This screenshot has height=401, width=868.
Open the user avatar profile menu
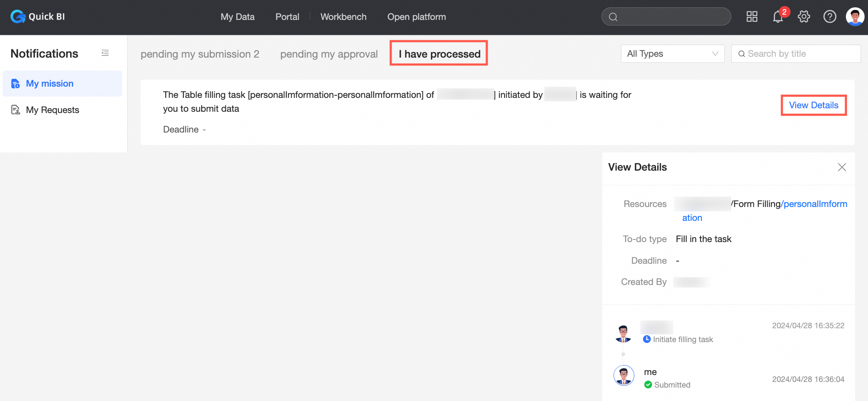click(x=855, y=17)
